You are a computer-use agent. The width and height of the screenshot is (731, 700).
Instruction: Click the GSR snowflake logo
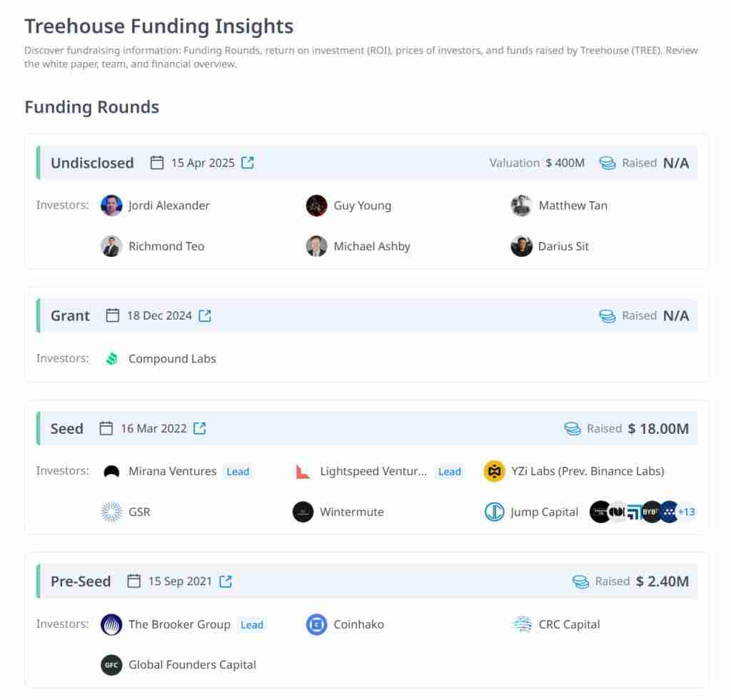[x=111, y=512]
